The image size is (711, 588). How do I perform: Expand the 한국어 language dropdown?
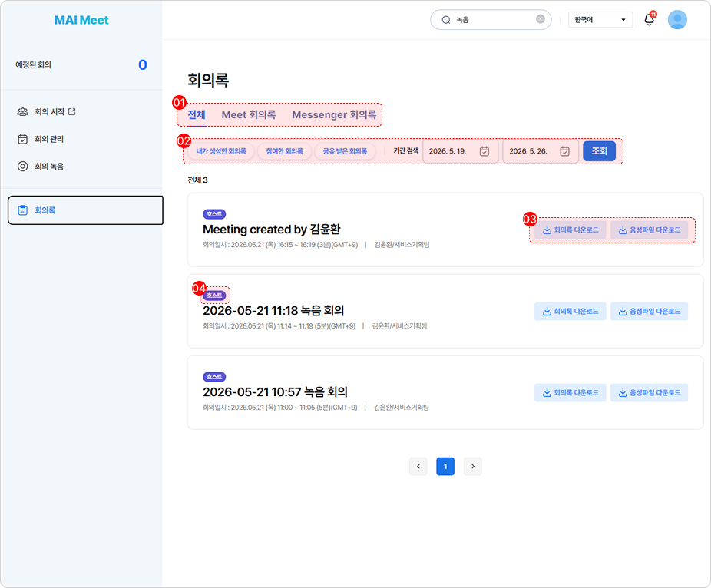coord(600,20)
